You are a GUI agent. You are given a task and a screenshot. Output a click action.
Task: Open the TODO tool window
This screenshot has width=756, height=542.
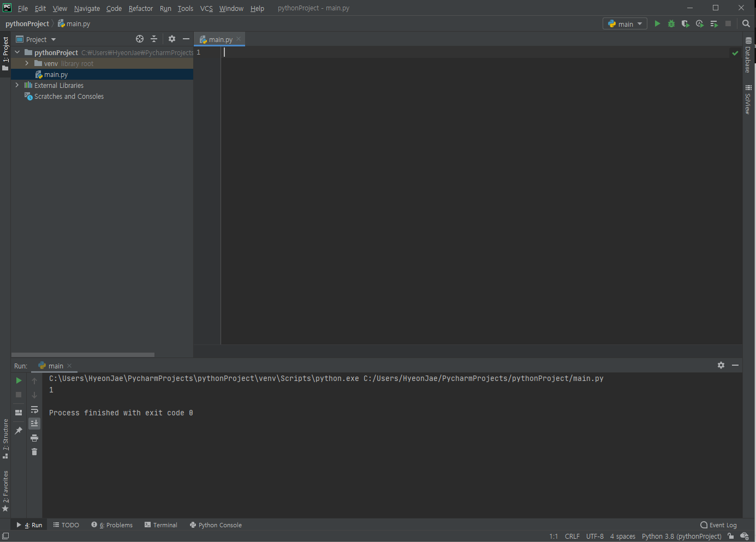point(66,525)
